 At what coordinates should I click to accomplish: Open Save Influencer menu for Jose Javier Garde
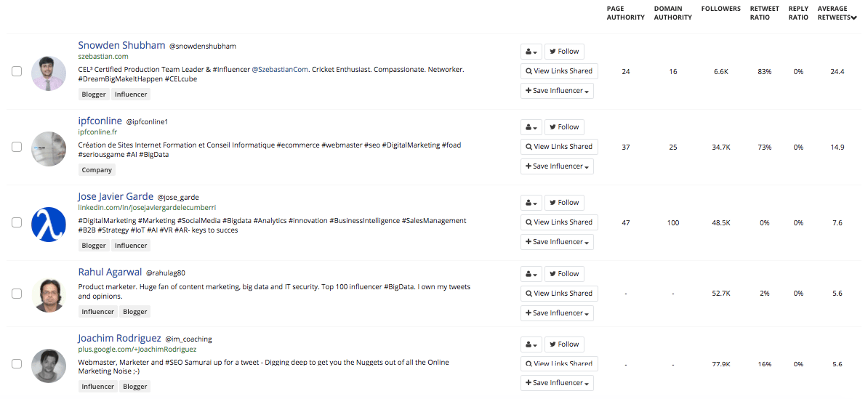[x=557, y=242]
